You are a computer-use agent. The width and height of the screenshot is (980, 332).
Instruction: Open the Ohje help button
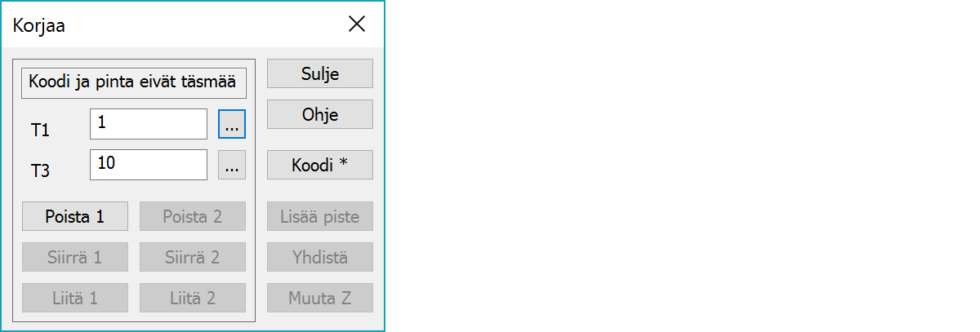pyautogui.click(x=319, y=114)
